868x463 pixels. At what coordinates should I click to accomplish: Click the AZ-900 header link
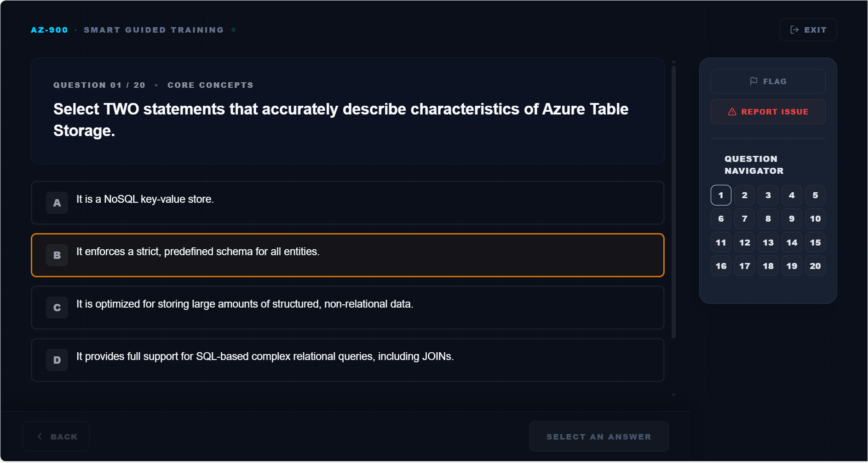tap(49, 30)
